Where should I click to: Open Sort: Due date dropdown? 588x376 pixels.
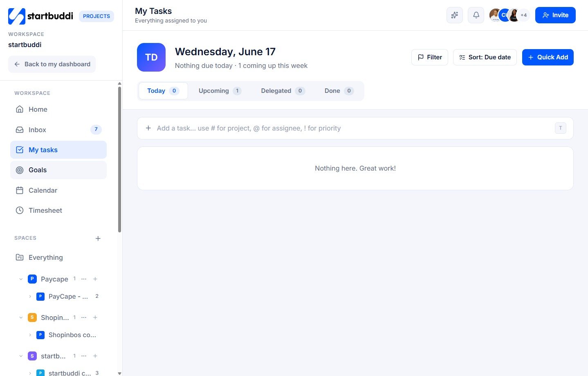(x=485, y=57)
